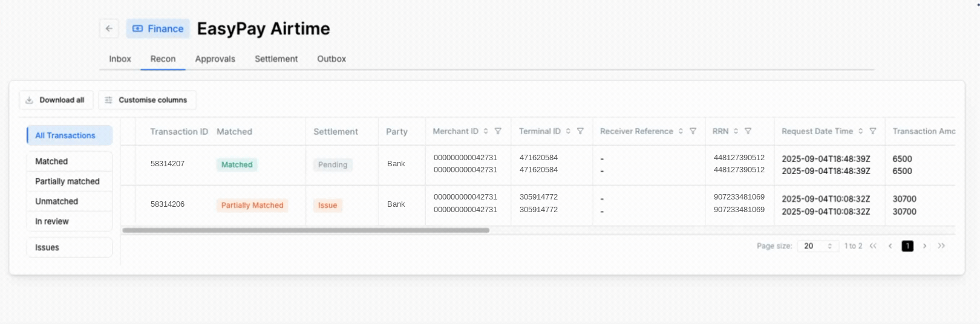Click transaction ID 58314207
The width and height of the screenshot is (980, 324).
(x=168, y=164)
